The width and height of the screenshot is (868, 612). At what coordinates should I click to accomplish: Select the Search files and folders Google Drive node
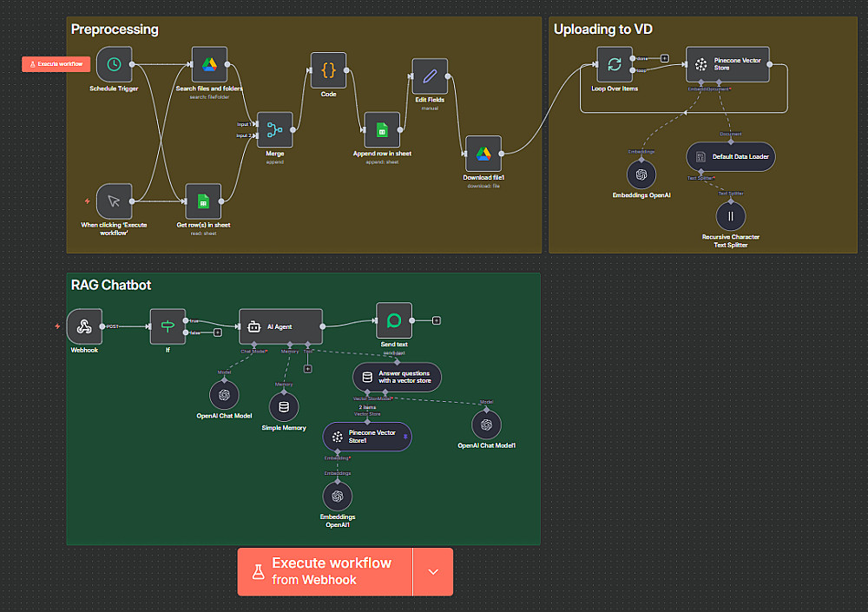[209, 64]
